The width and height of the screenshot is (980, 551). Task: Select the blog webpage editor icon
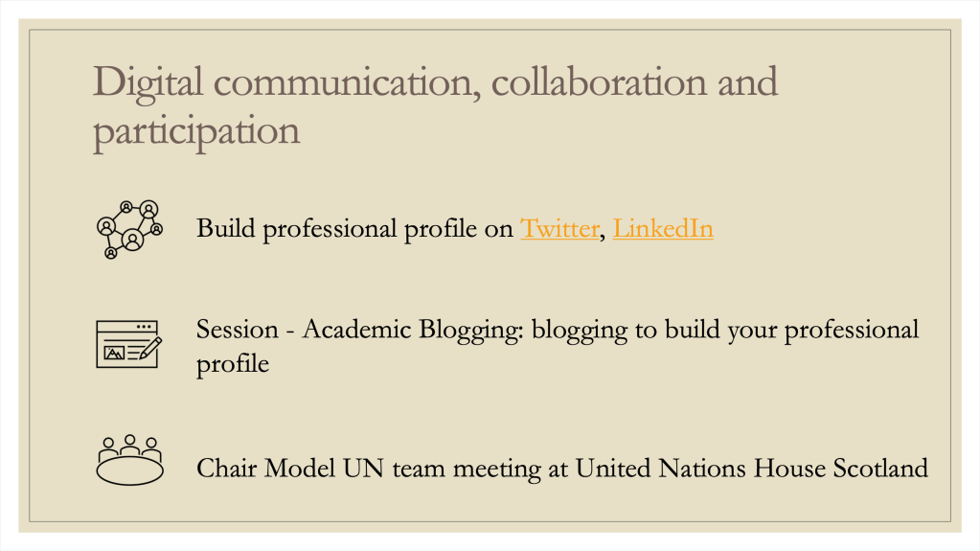(128, 345)
